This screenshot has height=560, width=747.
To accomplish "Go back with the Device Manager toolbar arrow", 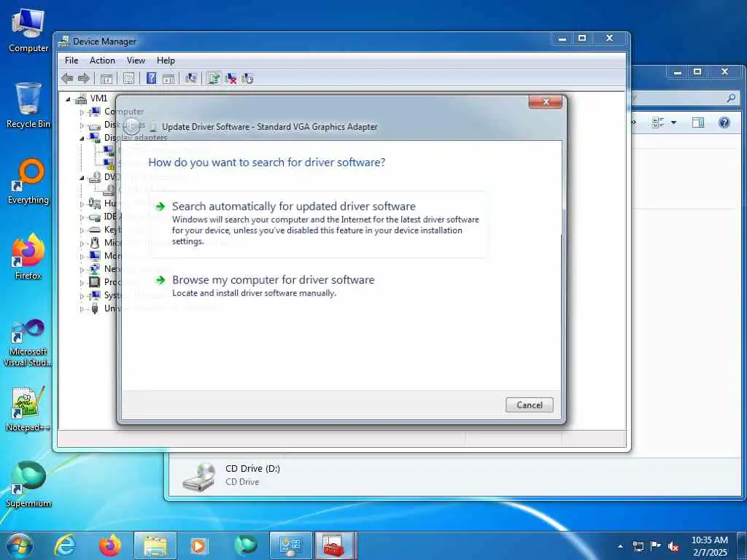I will coord(67,79).
